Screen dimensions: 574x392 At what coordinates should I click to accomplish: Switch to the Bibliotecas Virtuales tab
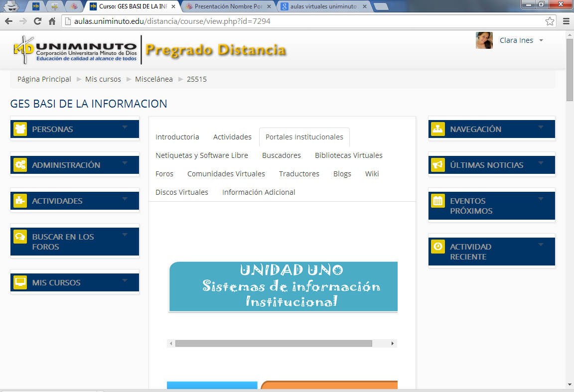348,155
